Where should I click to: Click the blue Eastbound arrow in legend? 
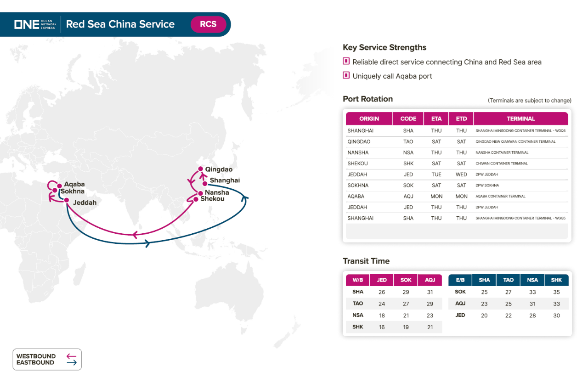click(71, 362)
